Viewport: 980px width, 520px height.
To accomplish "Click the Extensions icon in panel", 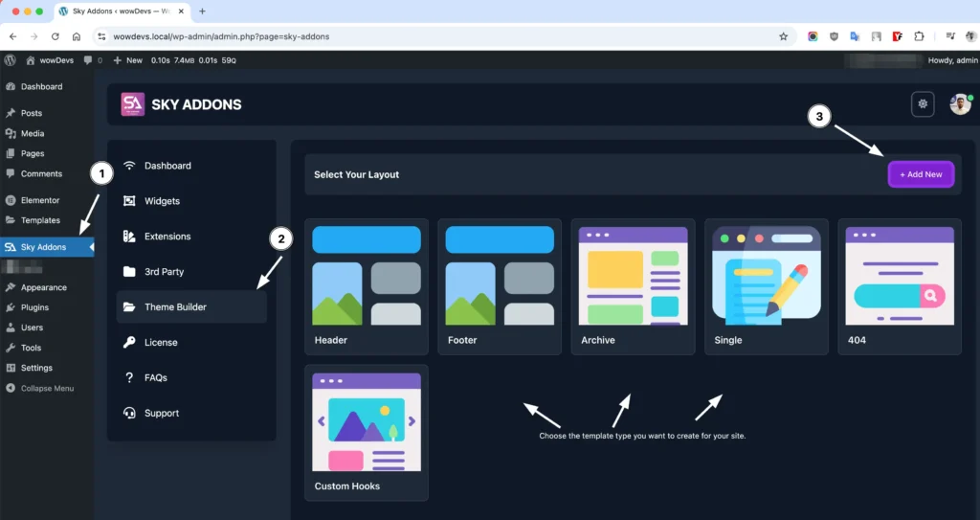I will click(129, 237).
